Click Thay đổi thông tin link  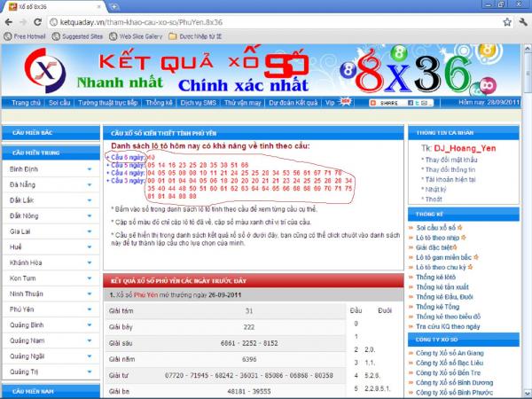point(450,169)
